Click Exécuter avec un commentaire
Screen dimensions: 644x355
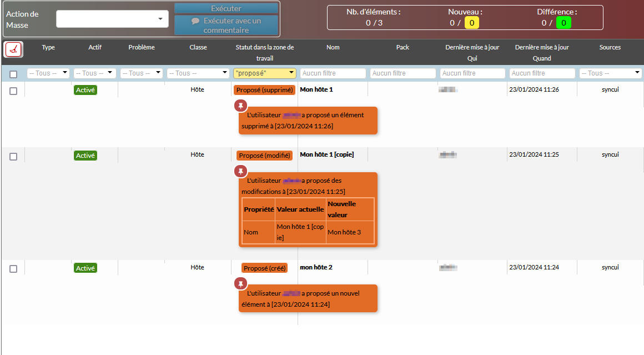[x=226, y=25]
